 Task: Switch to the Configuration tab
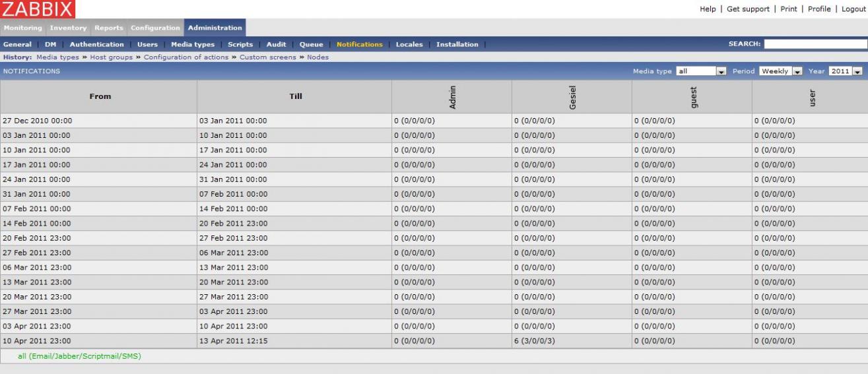pos(155,28)
